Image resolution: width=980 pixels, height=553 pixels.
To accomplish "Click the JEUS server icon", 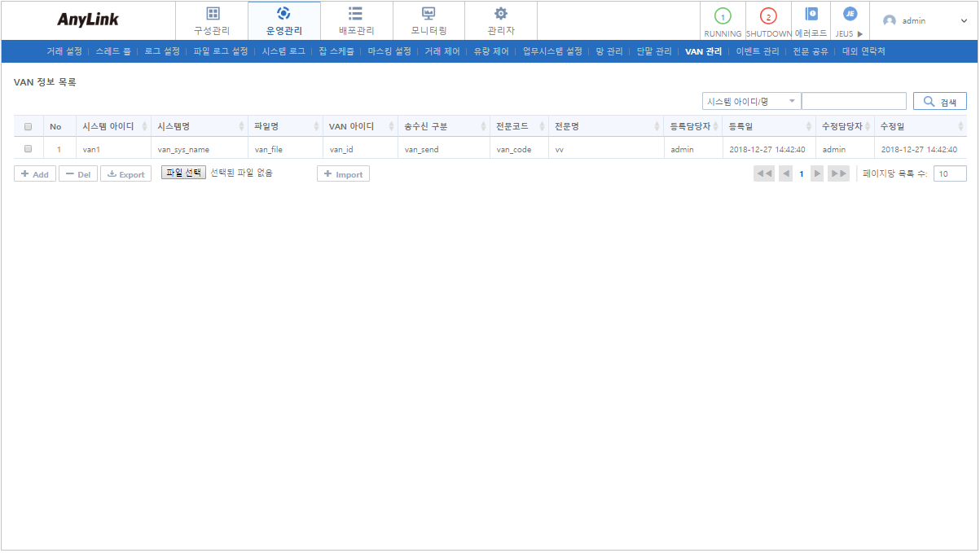I will point(850,15).
